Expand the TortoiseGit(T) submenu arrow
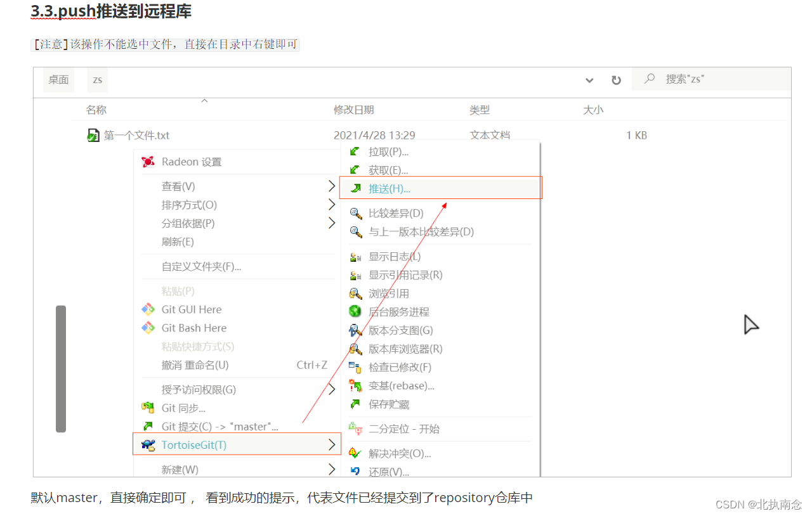Image resolution: width=812 pixels, height=516 pixels. tap(331, 445)
